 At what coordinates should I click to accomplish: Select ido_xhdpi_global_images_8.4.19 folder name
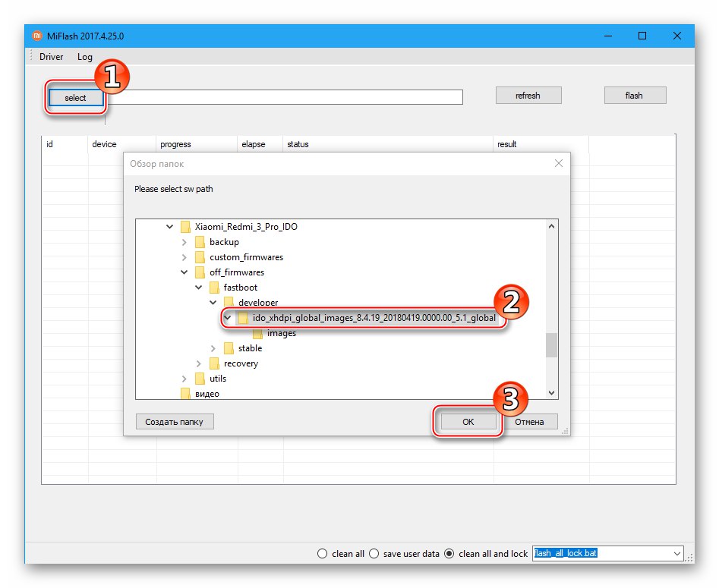374,318
